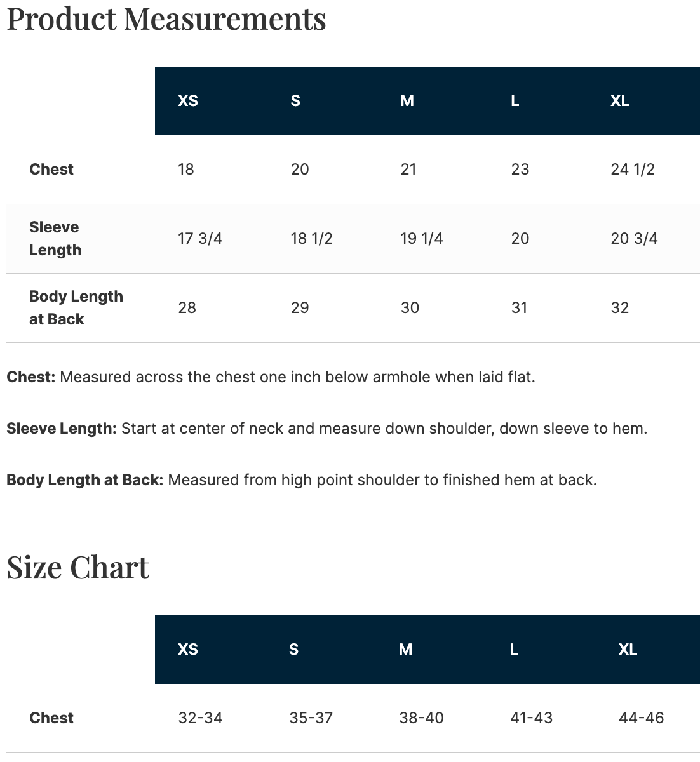Click the Sleeve Length description paragraph
The height and width of the screenshot is (762, 700).
pyautogui.click(x=327, y=429)
